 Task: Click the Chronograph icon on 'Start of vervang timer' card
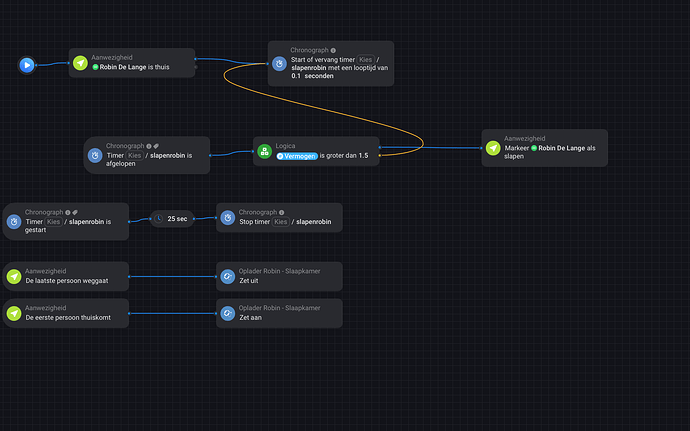(279, 63)
